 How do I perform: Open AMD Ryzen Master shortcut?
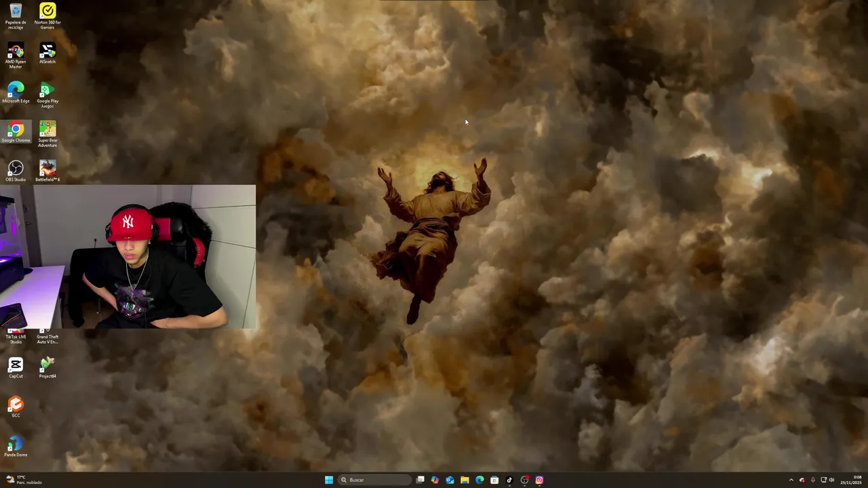click(16, 56)
